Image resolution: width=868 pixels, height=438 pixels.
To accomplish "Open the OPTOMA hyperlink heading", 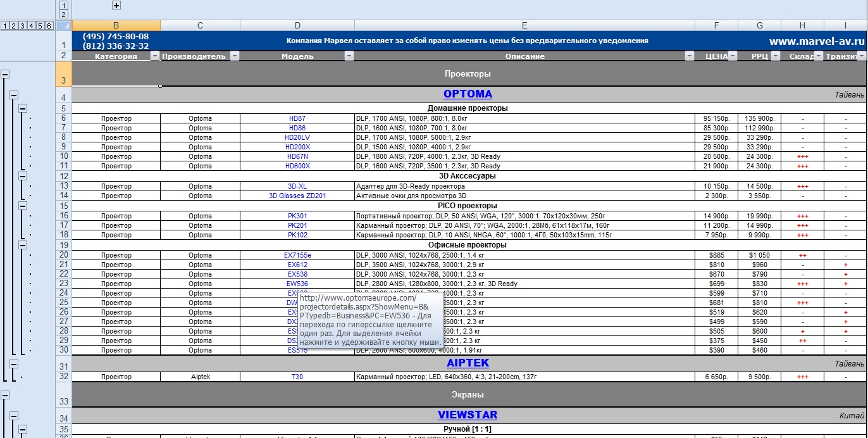I will coord(468,94).
